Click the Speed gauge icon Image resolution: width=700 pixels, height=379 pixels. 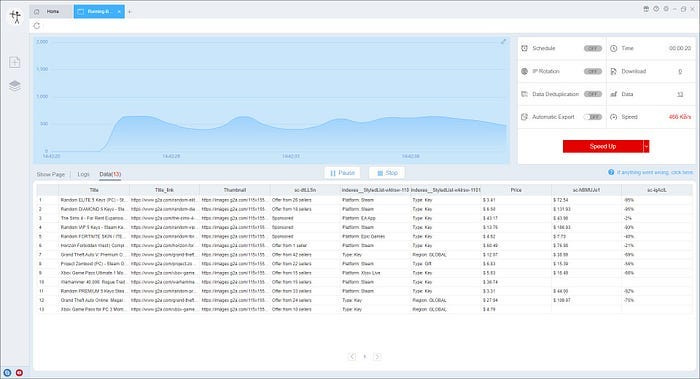tap(613, 117)
